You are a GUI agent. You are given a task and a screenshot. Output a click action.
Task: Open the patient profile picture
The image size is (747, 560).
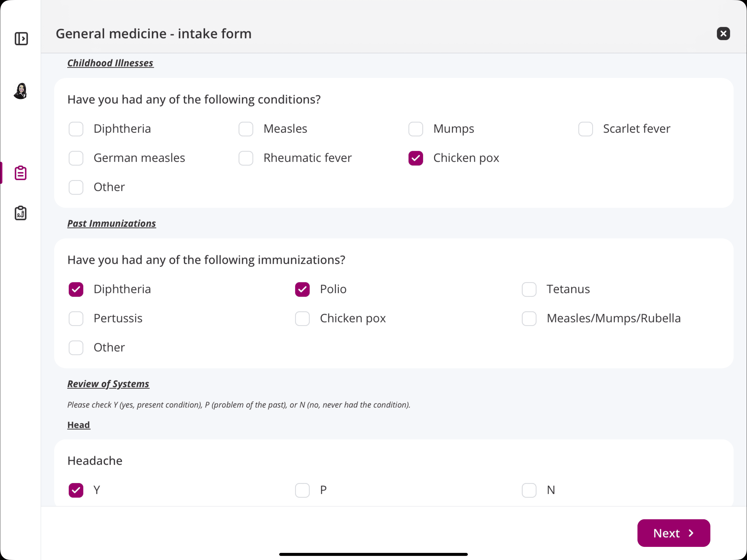point(20,91)
